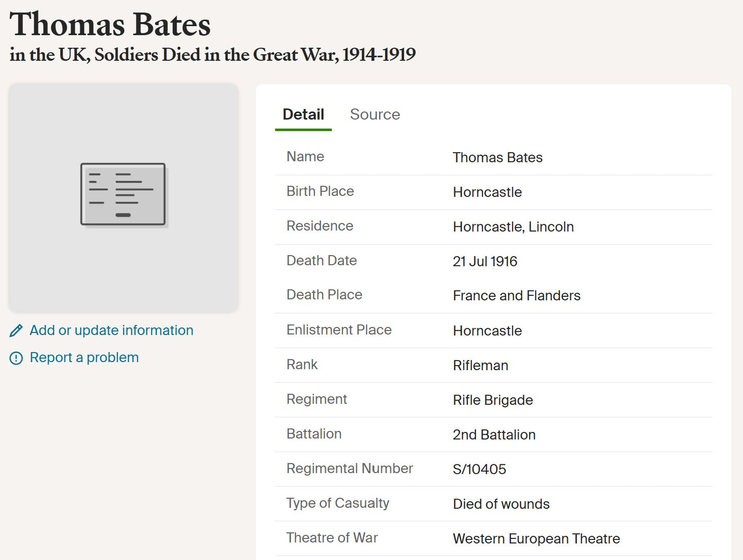Click the Rank field label
The image size is (743, 560).
click(x=302, y=364)
